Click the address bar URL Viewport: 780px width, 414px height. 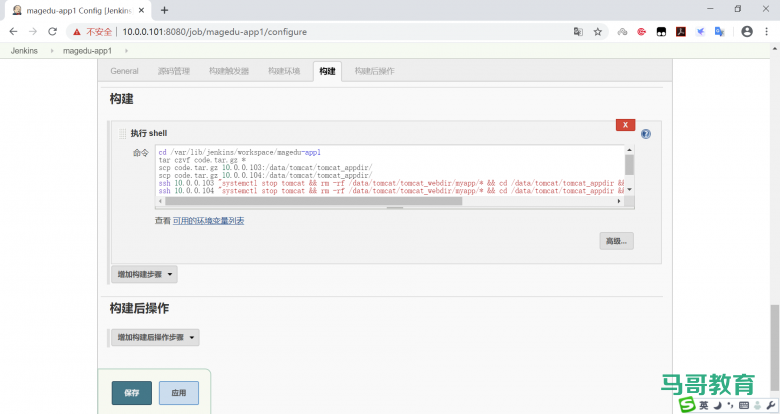[x=214, y=32]
